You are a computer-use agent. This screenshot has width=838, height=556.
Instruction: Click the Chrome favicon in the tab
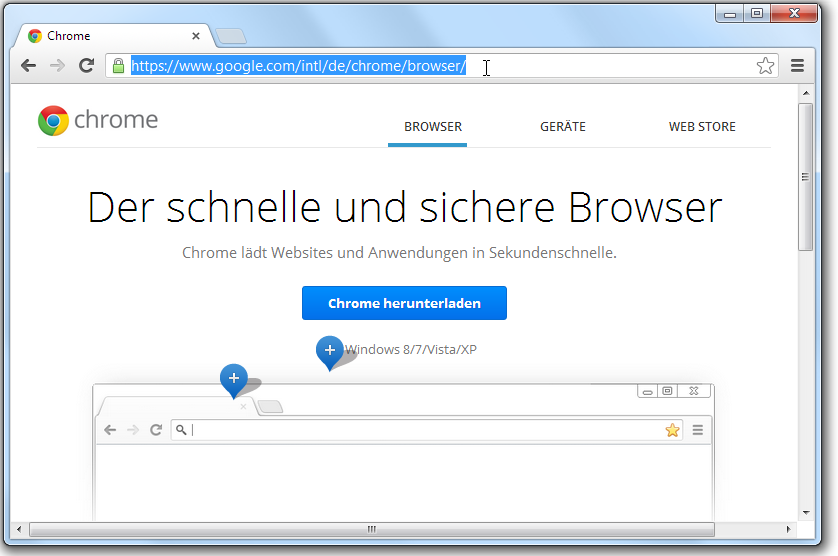[x=35, y=36]
